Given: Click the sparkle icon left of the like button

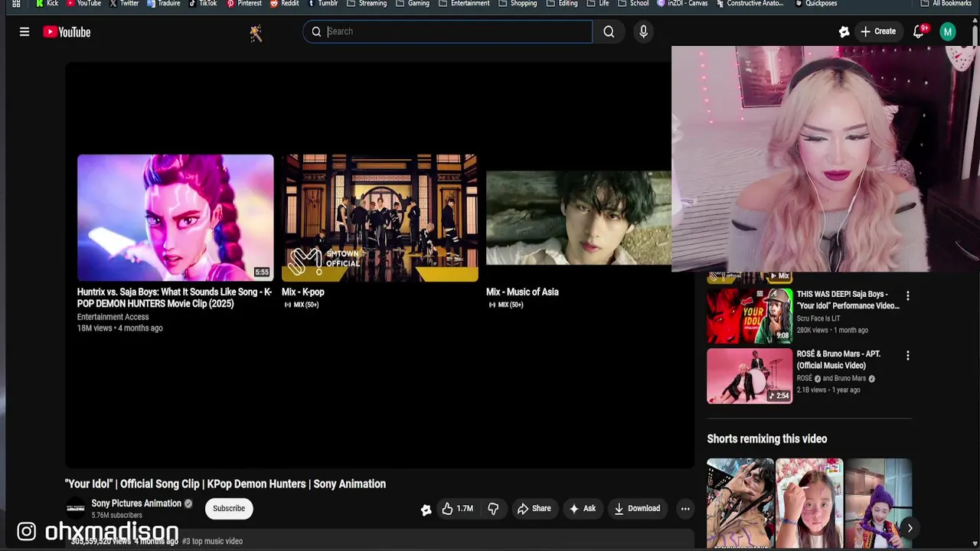Looking at the screenshot, I should 426,510.
